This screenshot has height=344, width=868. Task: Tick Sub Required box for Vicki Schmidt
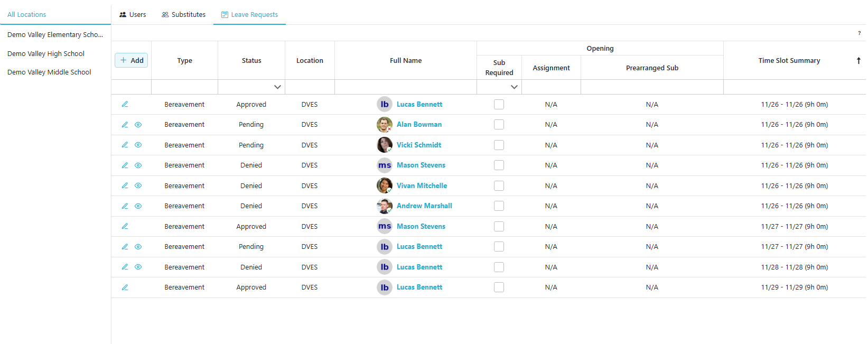[x=499, y=145]
